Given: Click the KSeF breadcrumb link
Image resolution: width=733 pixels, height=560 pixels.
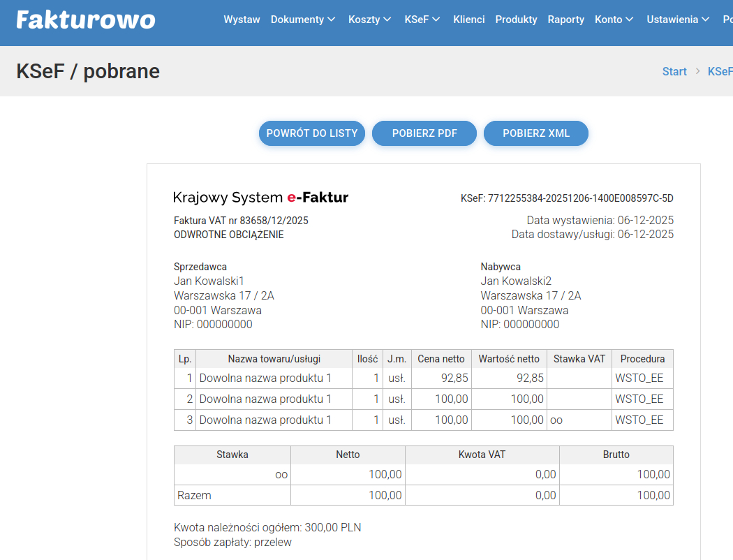Looking at the screenshot, I should click(x=720, y=71).
